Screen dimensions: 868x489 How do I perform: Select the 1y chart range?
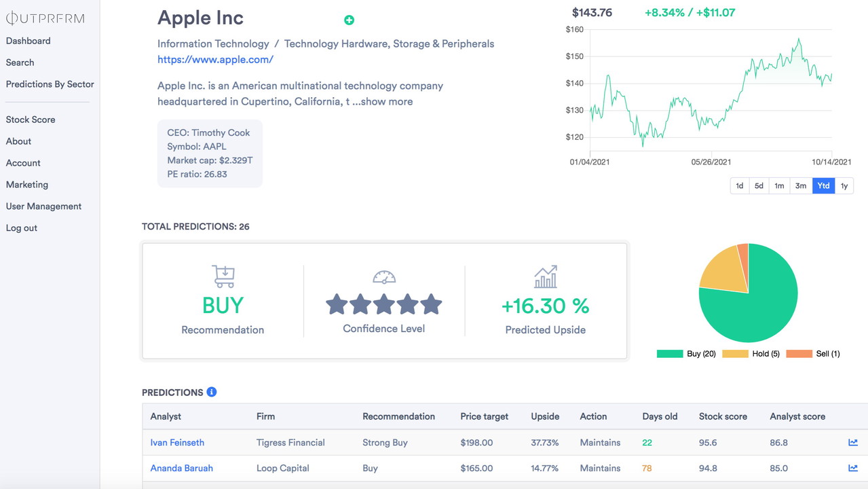point(844,185)
